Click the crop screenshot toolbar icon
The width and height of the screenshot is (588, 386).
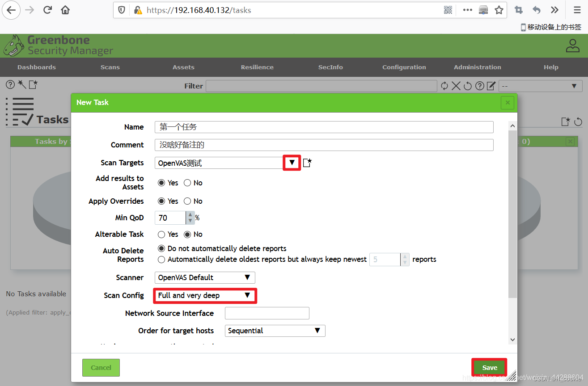519,10
